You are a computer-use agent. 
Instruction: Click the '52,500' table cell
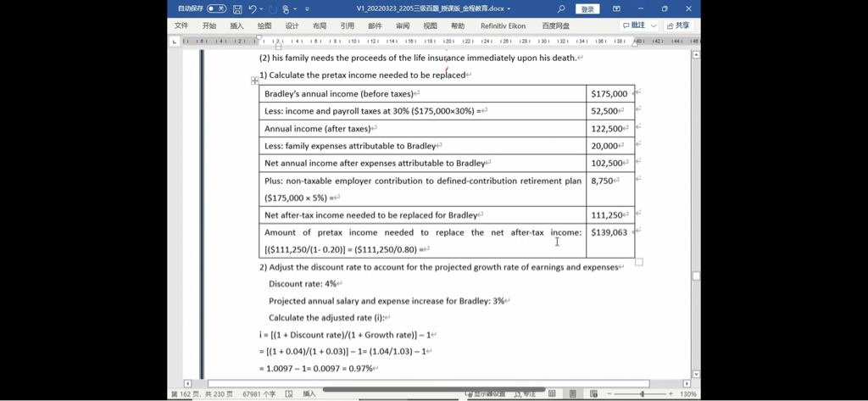point(610,111)
